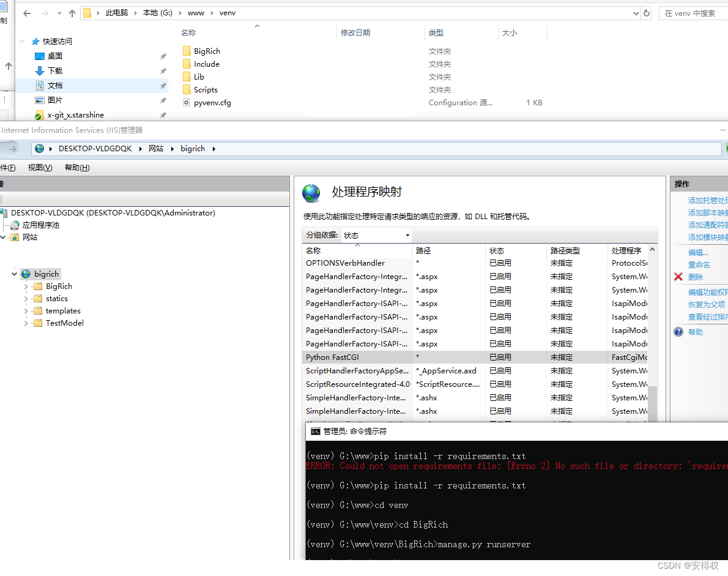The image size is (728, 576).
Task: Sort handler mappings by 状态 column
Action: 497,251
